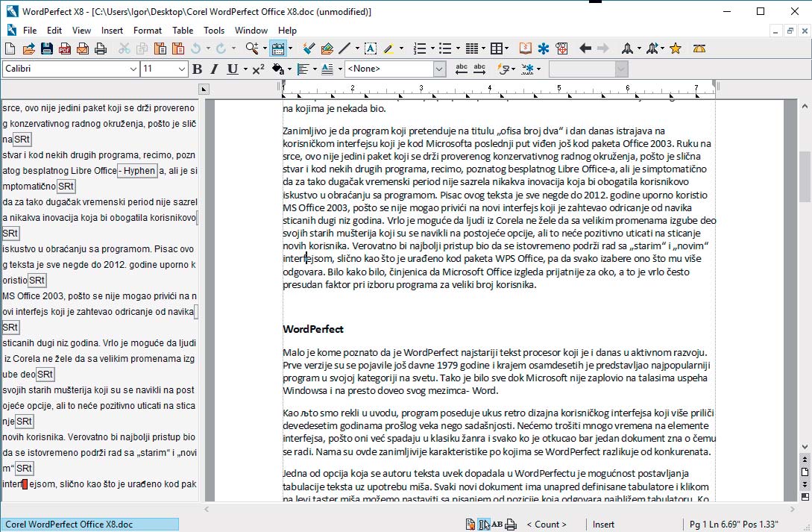The height and width of the screenshot is (532, 812).
Task: Open the Tools menu
Action: pyautogui.click(x=214, y=31)
